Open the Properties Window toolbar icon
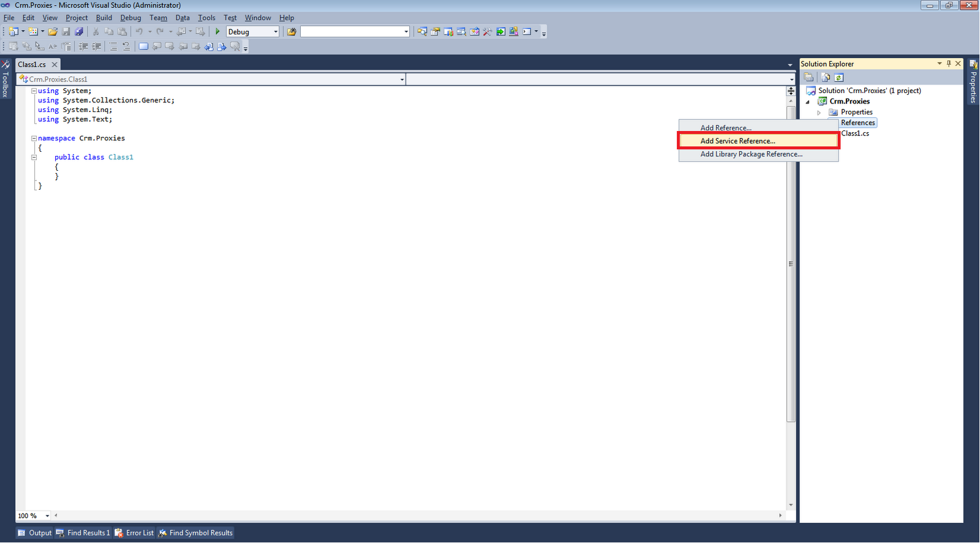The image size is (980, 543). (435, 32)
